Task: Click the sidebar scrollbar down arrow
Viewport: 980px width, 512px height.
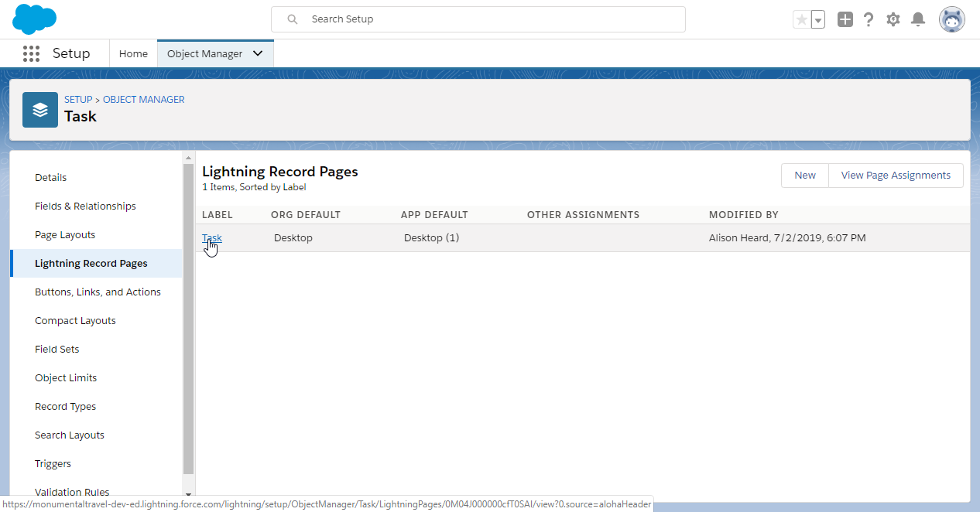Action: pos(188,493)
